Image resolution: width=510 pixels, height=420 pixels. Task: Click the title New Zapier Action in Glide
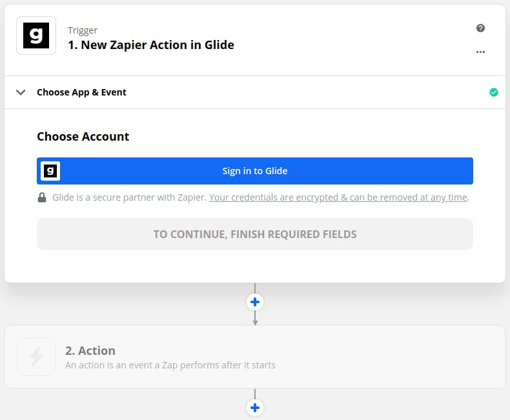151,45
